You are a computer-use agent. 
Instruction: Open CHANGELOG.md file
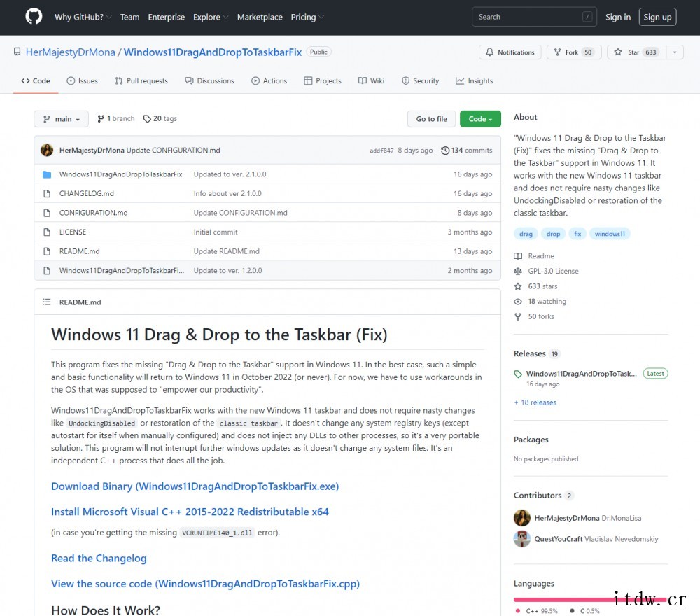coord(87,193)
